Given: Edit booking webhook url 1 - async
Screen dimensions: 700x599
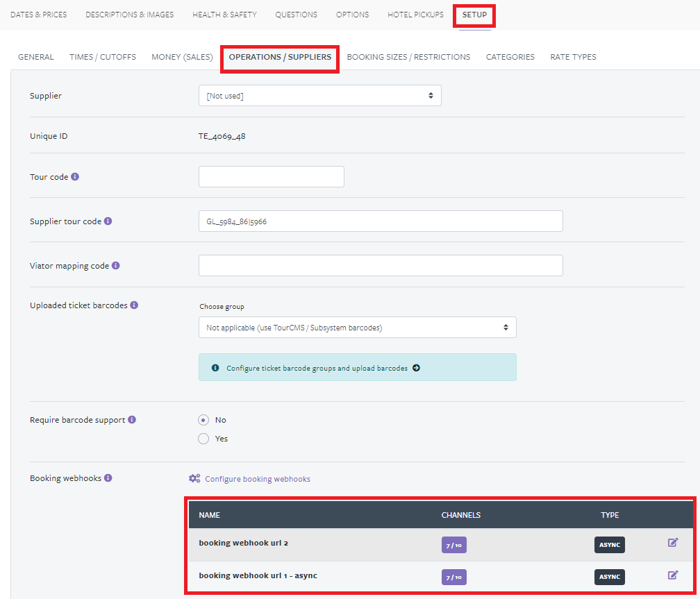Looking at the screenshot, I should 672,575.
